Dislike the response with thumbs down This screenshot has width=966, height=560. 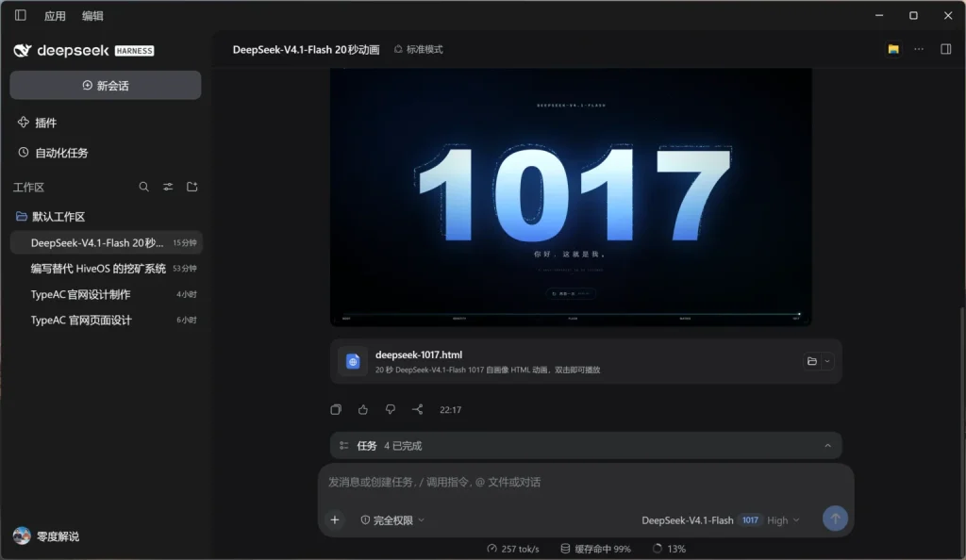(390, 410)
